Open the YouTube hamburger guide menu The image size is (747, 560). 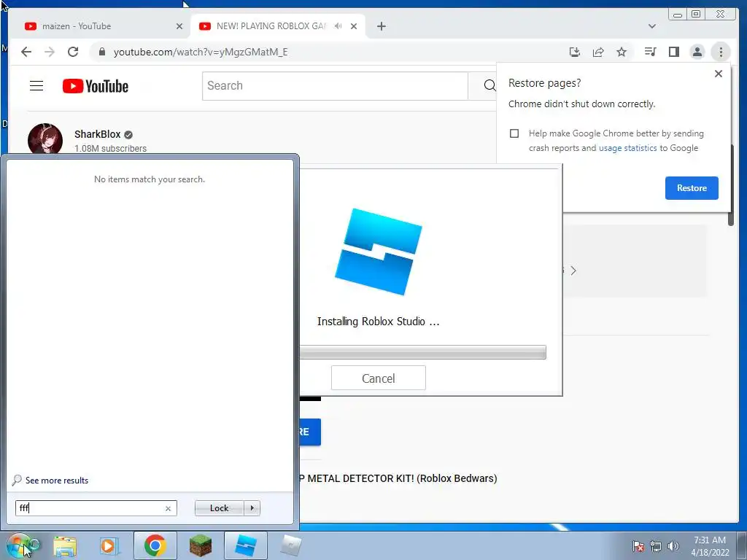pos(36,86)
